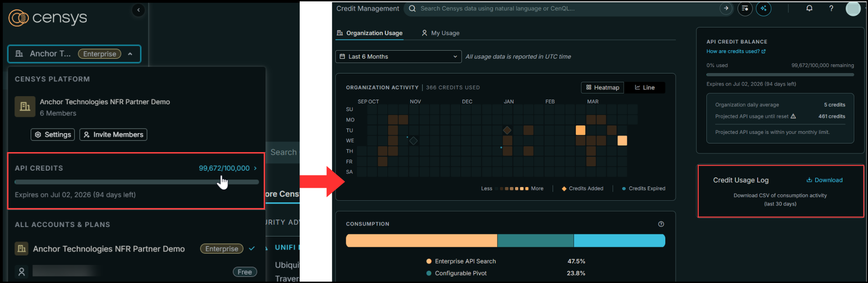Open the AI sparkle assistant icon
The height and width of the screenshot is (283, 868).
(763, 9)
